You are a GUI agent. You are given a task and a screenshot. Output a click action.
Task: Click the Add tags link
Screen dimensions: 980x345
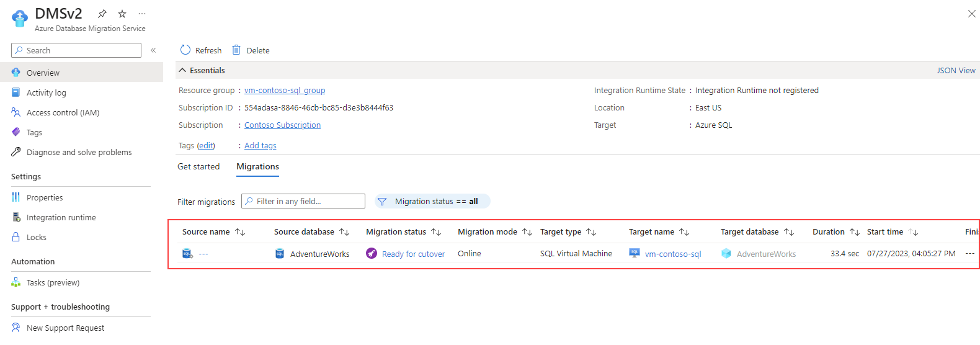[x=261, y=145]
